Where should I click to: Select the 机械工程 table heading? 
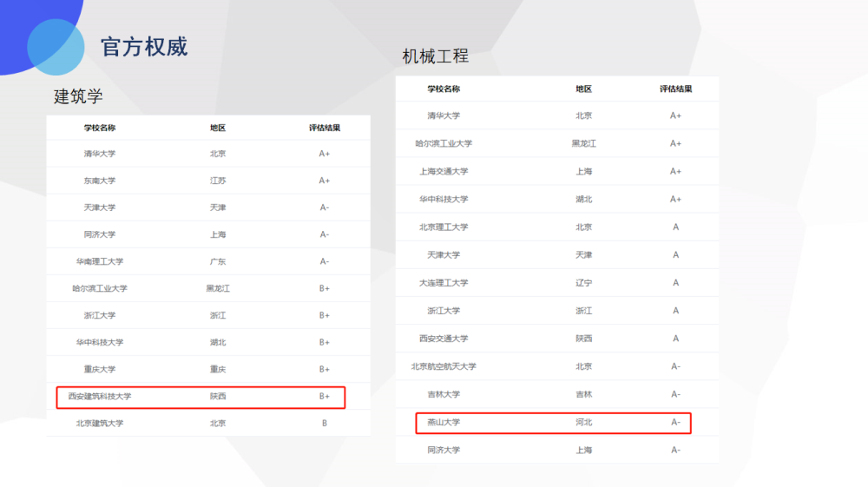click(435, 56)
